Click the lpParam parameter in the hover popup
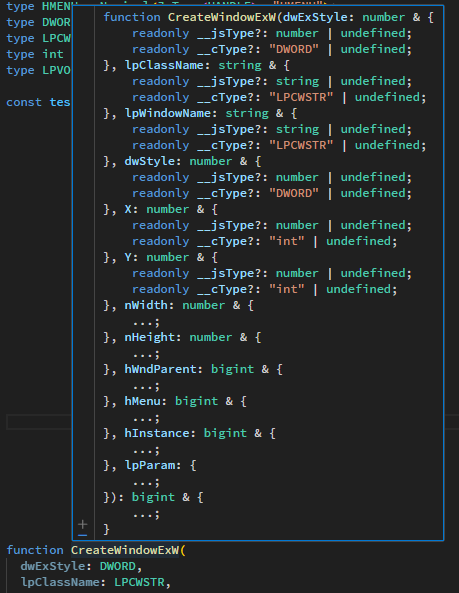 pos(150,466)
